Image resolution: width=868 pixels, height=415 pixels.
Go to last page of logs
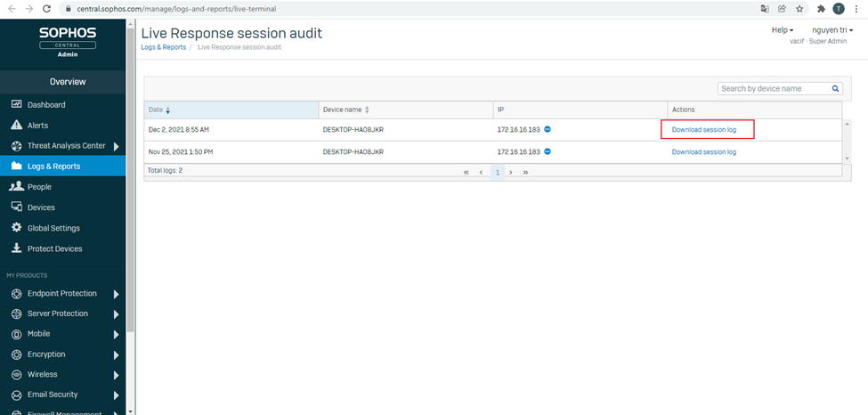(x=525, y=172)
